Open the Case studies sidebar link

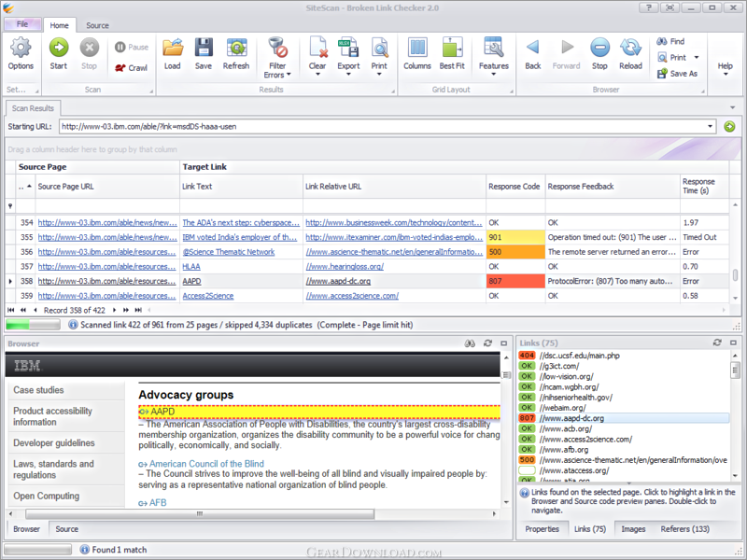pyautogui.click(x=38, y=390)
